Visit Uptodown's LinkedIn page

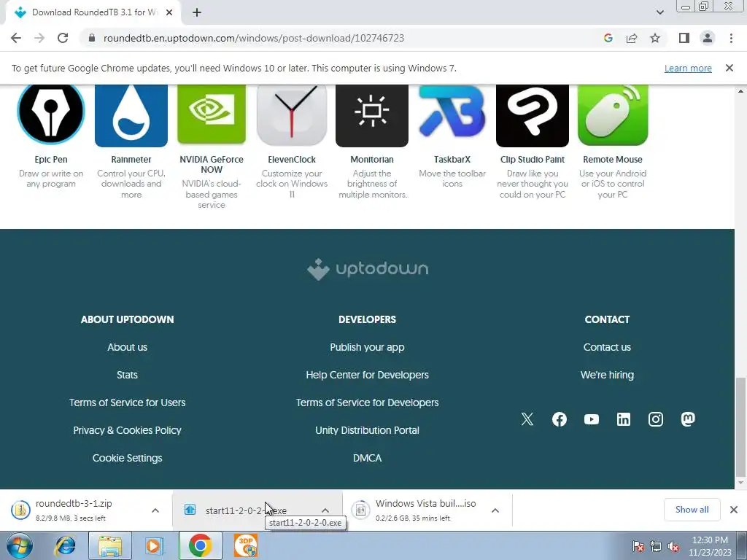624,419
